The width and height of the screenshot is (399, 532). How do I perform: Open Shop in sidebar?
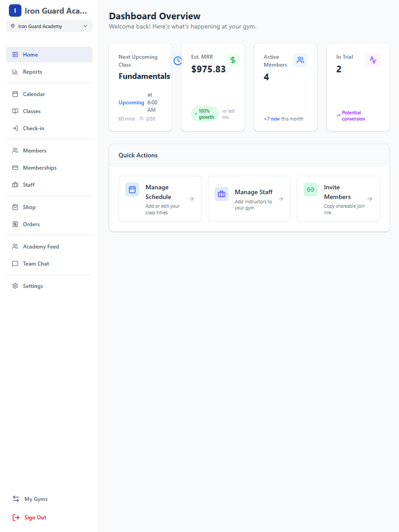(x=49, y=207)
